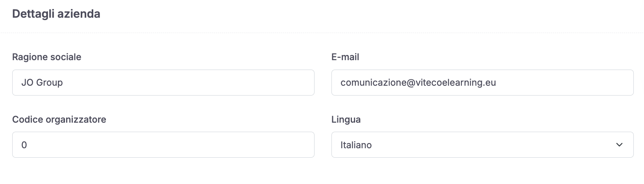Screen dimensions: 644x184
Task: Focus the Ragione sociale input field
Action: click(x=163, y=83)
